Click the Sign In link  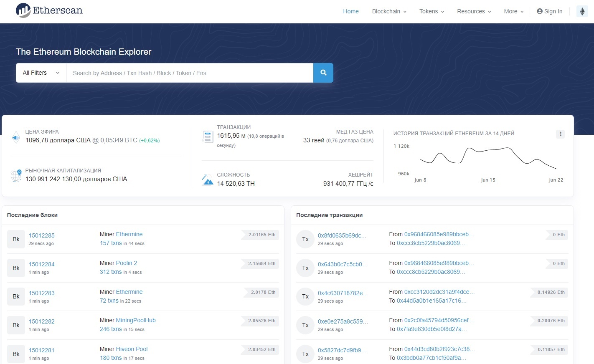pos(549,11)
